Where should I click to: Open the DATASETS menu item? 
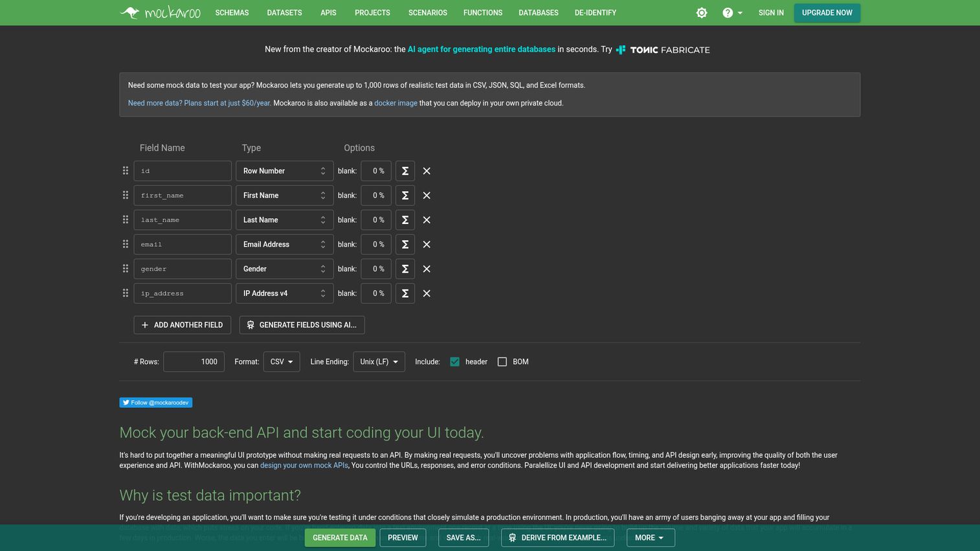click(284, 13)
